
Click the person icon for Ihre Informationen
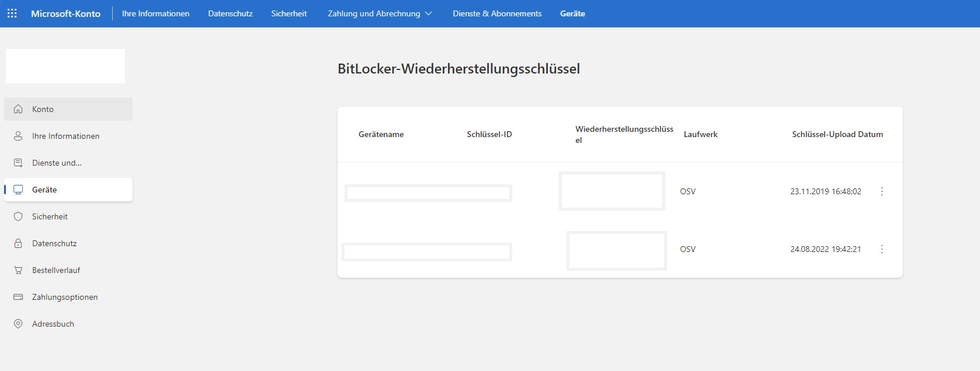pyautogui.click(x=18, y=136)
